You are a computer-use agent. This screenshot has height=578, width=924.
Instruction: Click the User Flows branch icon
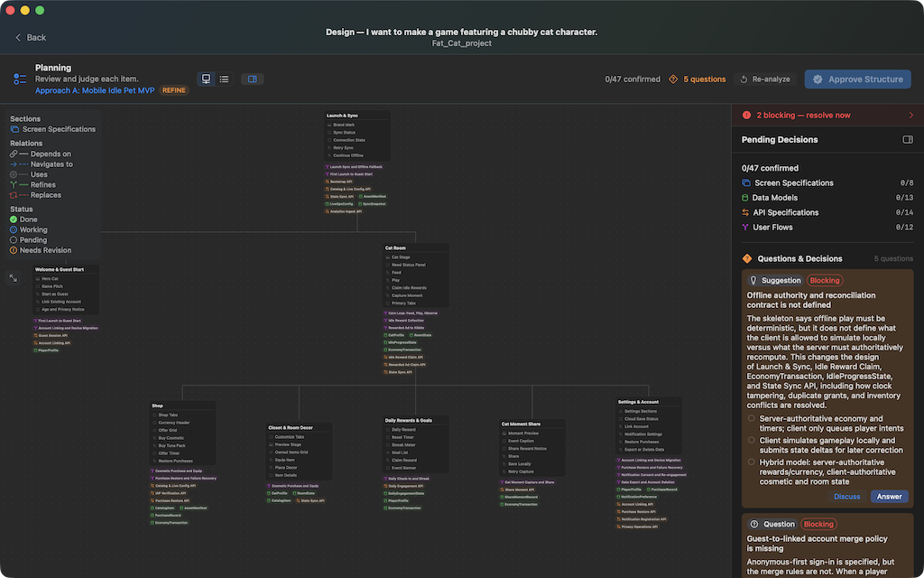pyautogui.click(x=745, y=227)
